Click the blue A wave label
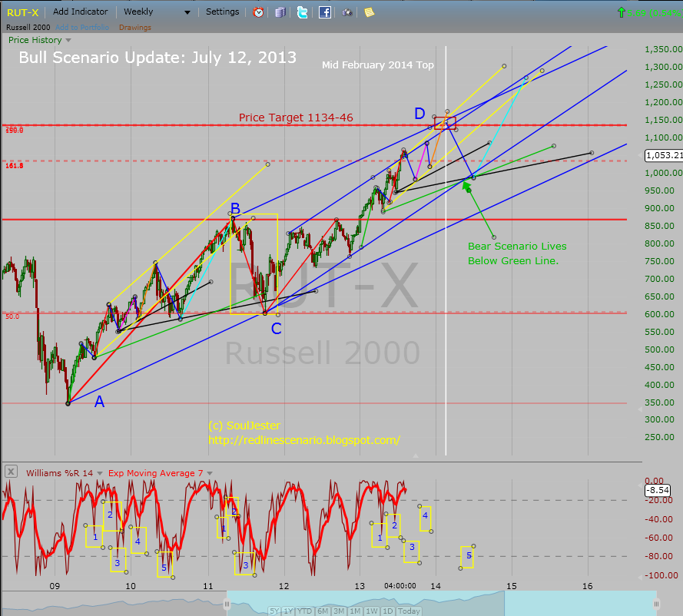Screen dimensions: 683x616 [99, 402]
